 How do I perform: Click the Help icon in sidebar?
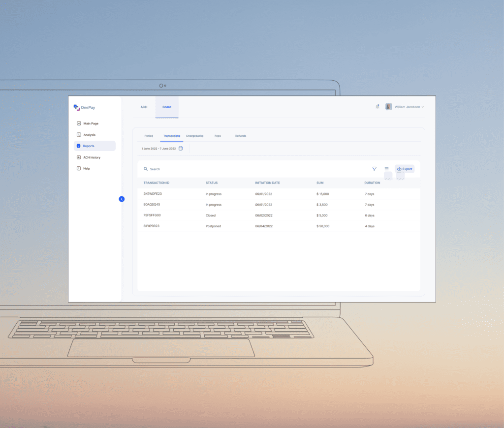point(78,168)
